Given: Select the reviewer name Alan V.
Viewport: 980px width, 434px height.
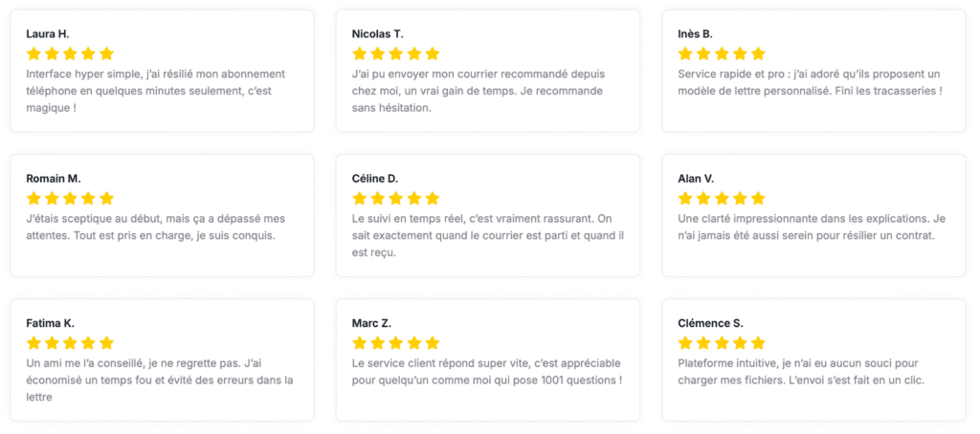Looking at the screenshot, I should pyautogui.click(x=696, y=179).
